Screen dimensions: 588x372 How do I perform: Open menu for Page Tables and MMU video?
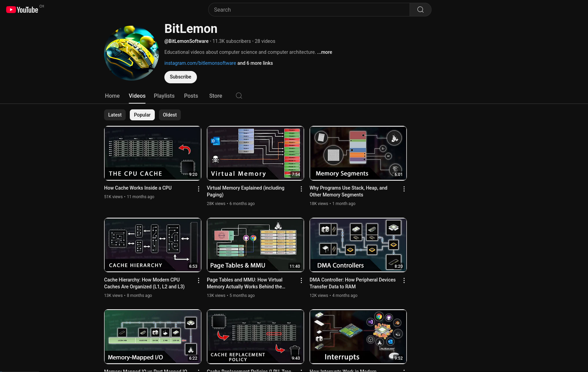point(301,281)
